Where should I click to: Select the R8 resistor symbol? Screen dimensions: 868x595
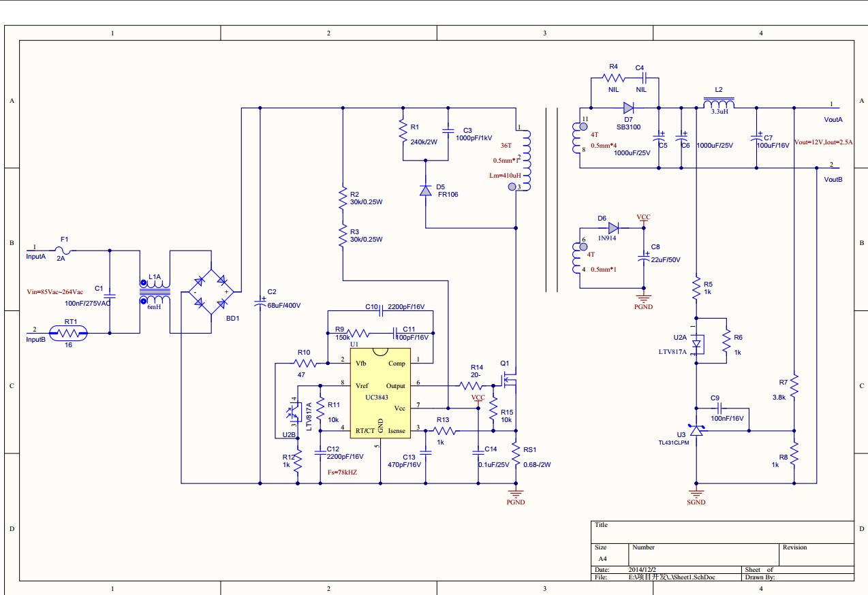tap(794, 453)
